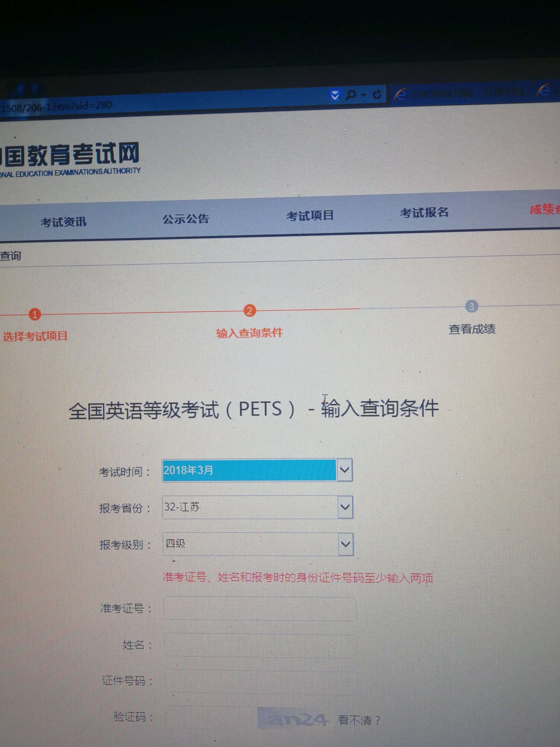
Task: Click the refresh page icon
Action: pyautogui.click(x=377, y=94)
